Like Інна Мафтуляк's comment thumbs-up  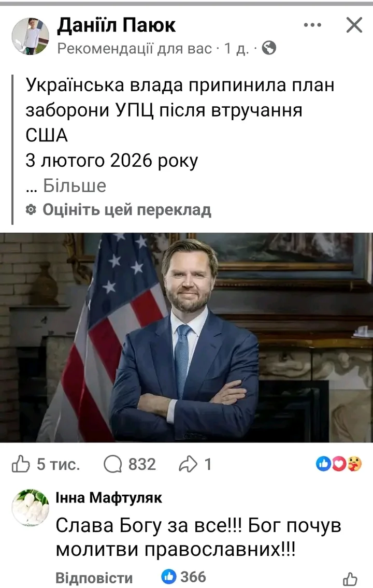click(350, 579)
